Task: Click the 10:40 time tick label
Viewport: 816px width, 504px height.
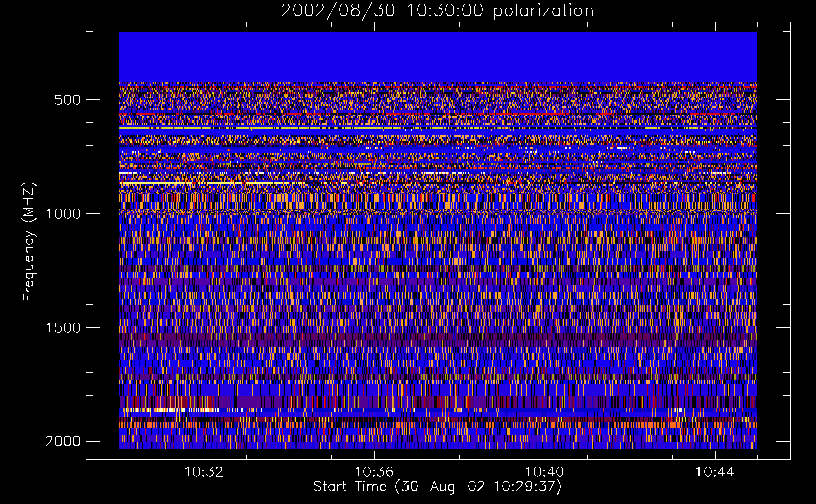Action: pyautogui.click(x=545, y=472)
